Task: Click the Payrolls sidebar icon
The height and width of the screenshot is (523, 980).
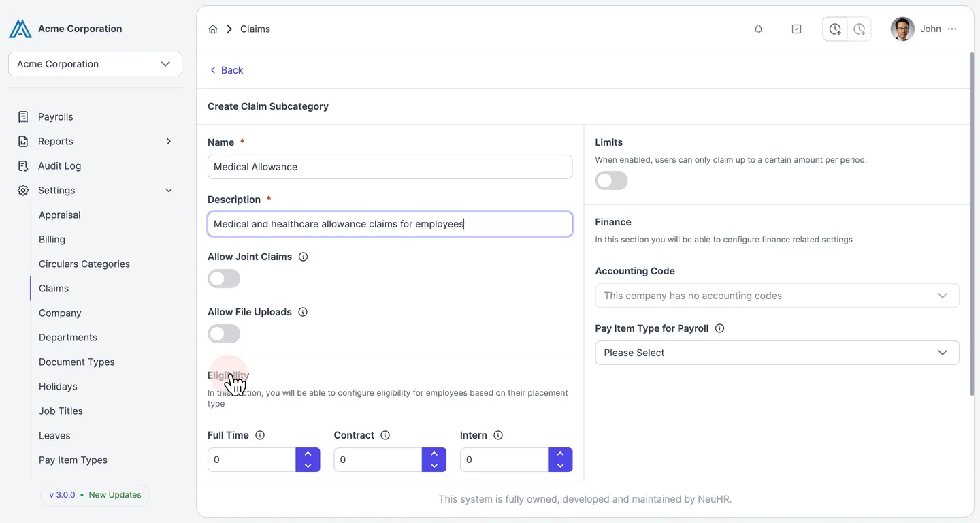Action: [23, 116]
